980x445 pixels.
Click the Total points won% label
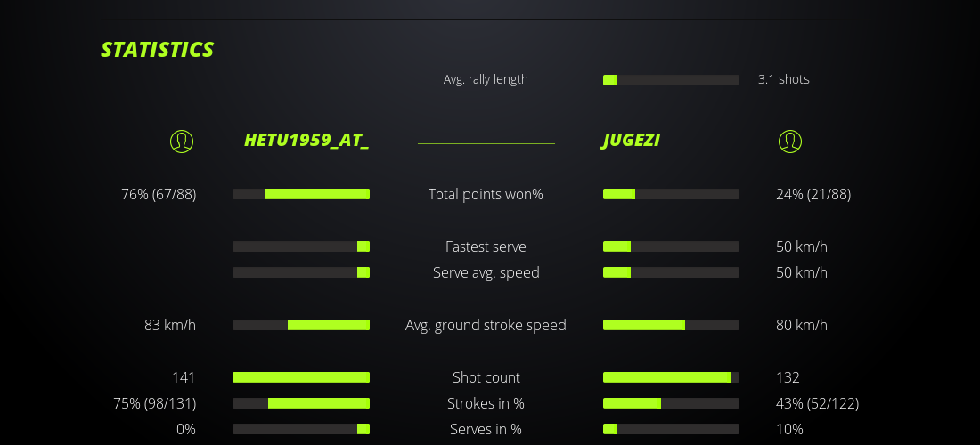click(x=486, y=194)
